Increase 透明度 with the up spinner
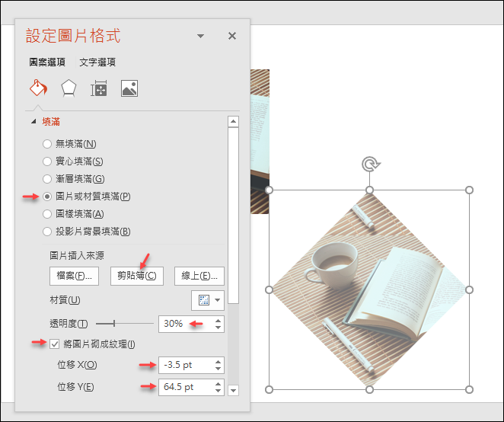Screen dimensions: 504x422 tap(219, 321)
